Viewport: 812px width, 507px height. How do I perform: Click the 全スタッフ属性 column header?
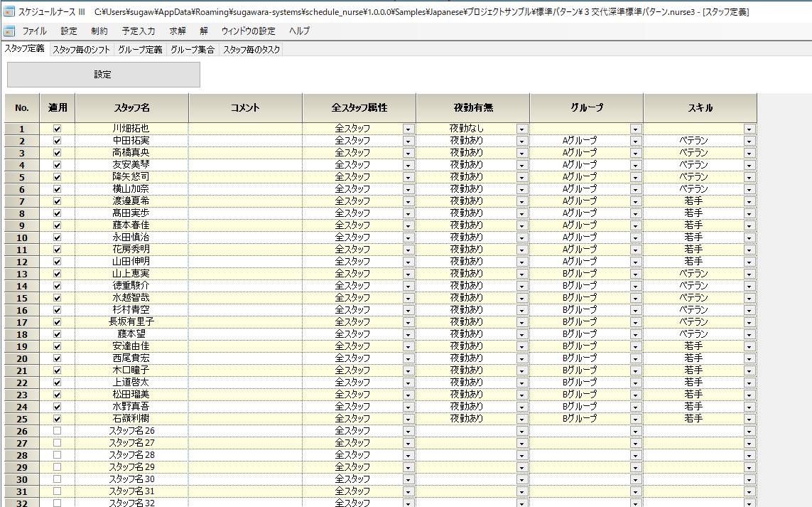click(359, 108)
